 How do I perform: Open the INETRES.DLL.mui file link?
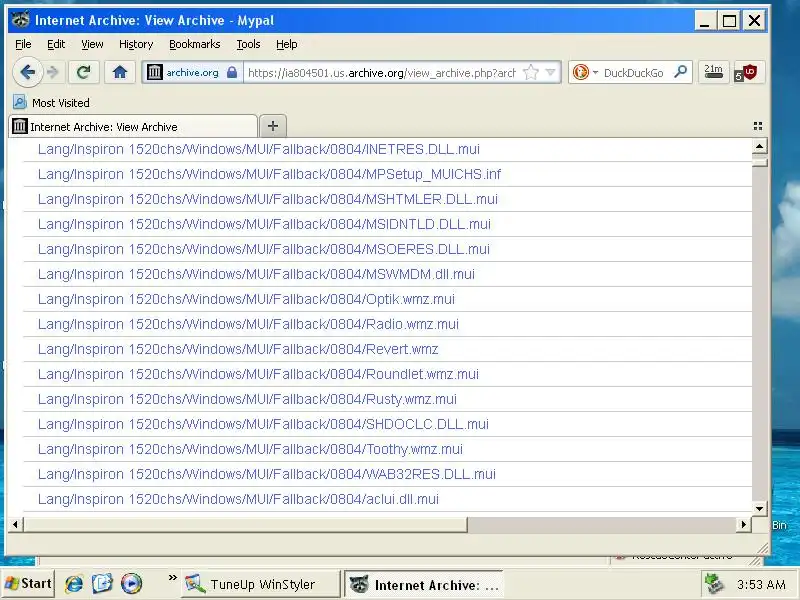pos(259,149)
